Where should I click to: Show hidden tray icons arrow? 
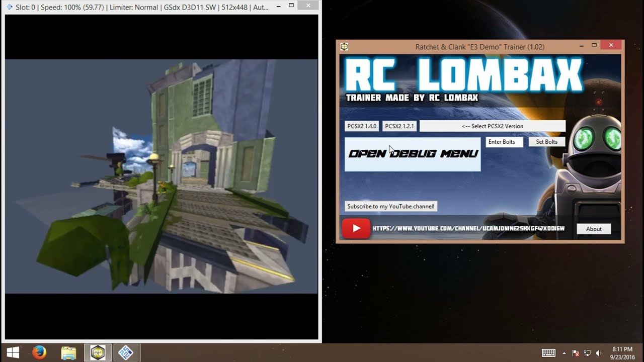(x=564, y=353)
